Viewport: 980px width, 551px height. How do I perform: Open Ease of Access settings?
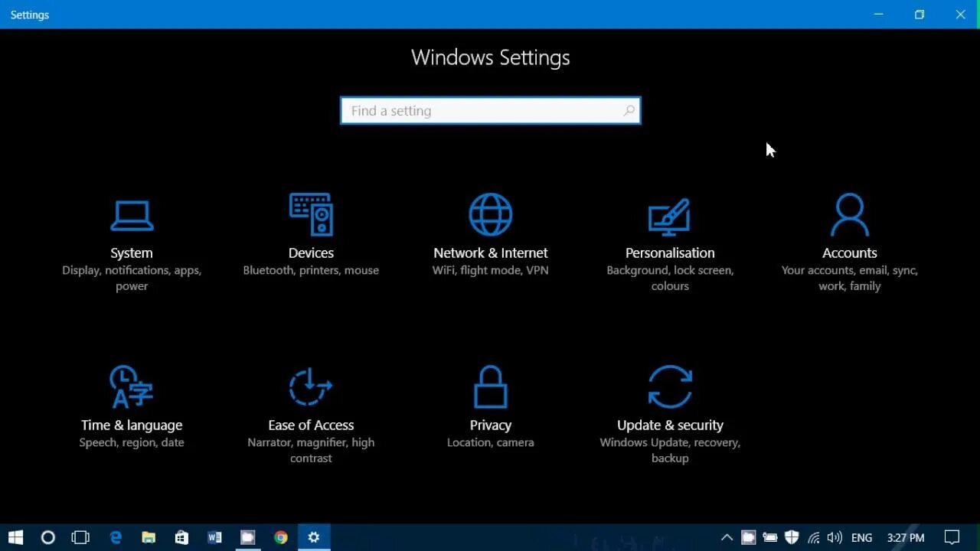coord(311,416)
